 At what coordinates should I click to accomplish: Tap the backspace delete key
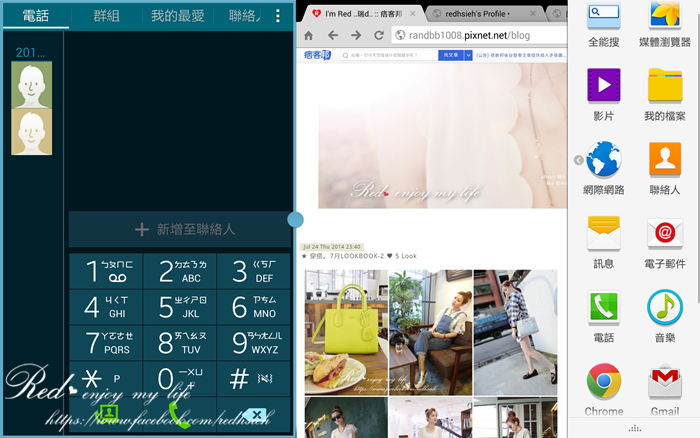[x=254, y=415]
